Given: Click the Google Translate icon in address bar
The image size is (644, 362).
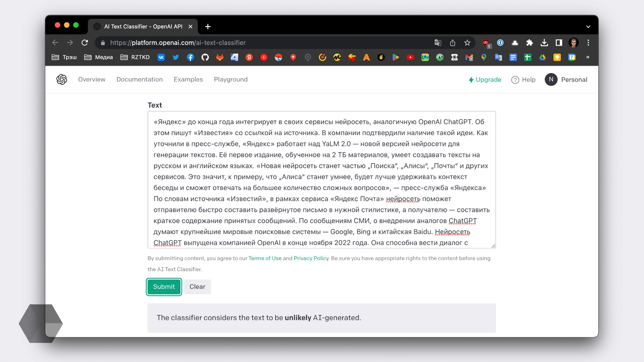Looking at the screenshot, I should (x=438, y=43).
